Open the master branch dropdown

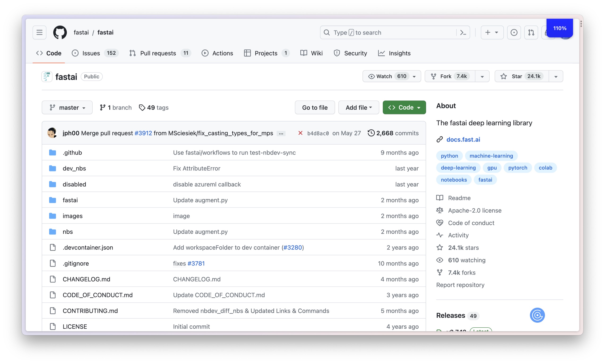pyautogui.click(x=67, y=107)
